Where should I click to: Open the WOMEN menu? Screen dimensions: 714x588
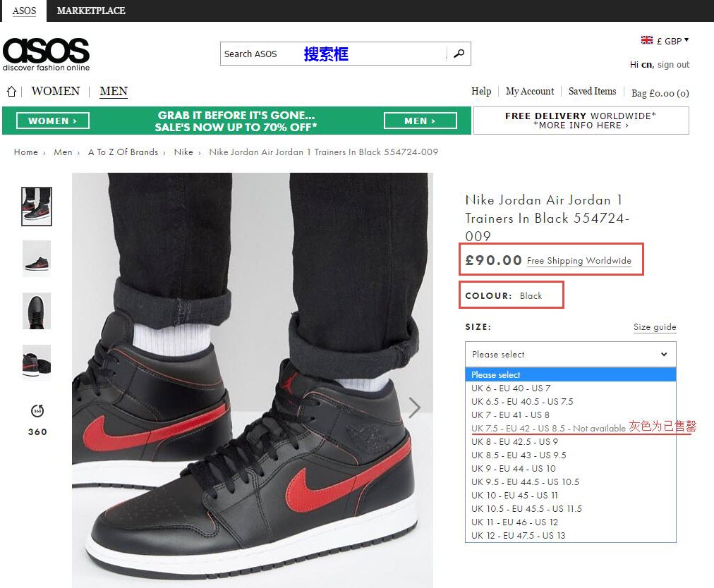coord(56,91)
